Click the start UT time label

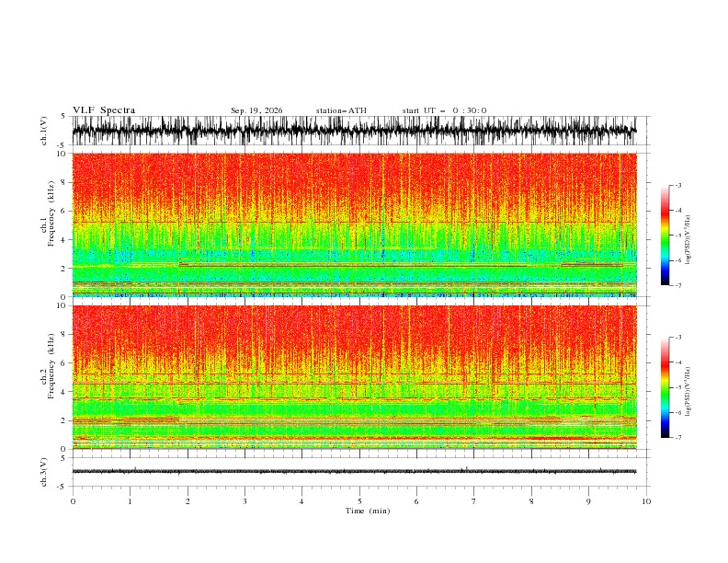[444, 110]
